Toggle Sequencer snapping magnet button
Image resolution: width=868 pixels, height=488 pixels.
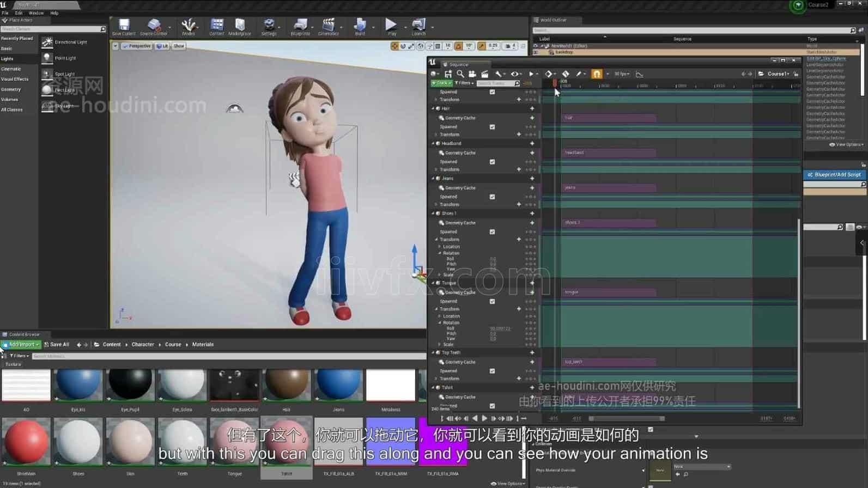point(597,74)
